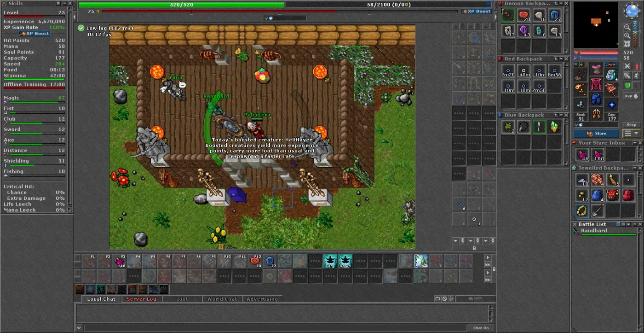Image resolution: width=644 pixels, height=333 pixels.
Task: Minimize the Jewelled Backpack panel
Action: coord(634,168)
